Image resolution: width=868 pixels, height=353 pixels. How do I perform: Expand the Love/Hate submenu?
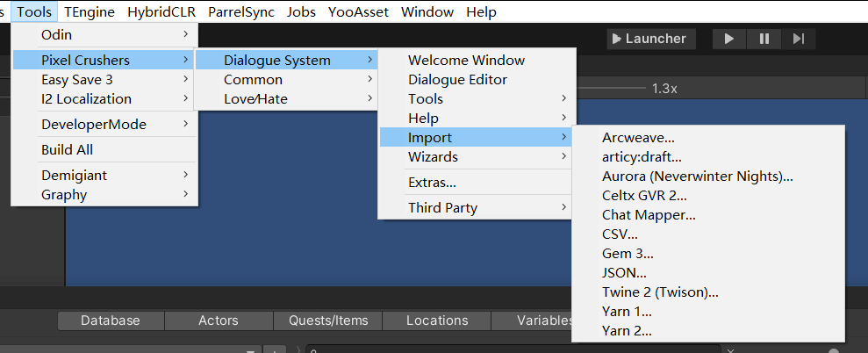(x=287, y=99)
